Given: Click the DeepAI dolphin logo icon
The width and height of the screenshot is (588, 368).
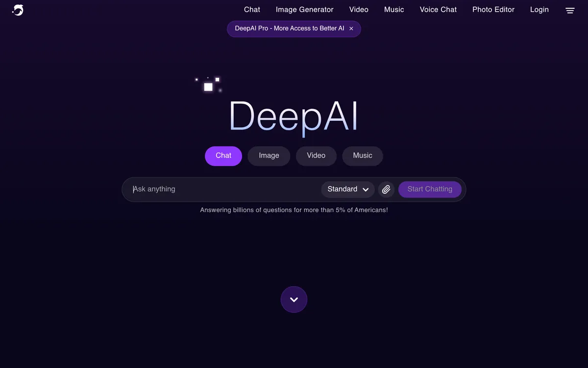Looking at the screenshot, I should (x=18, y=10).
